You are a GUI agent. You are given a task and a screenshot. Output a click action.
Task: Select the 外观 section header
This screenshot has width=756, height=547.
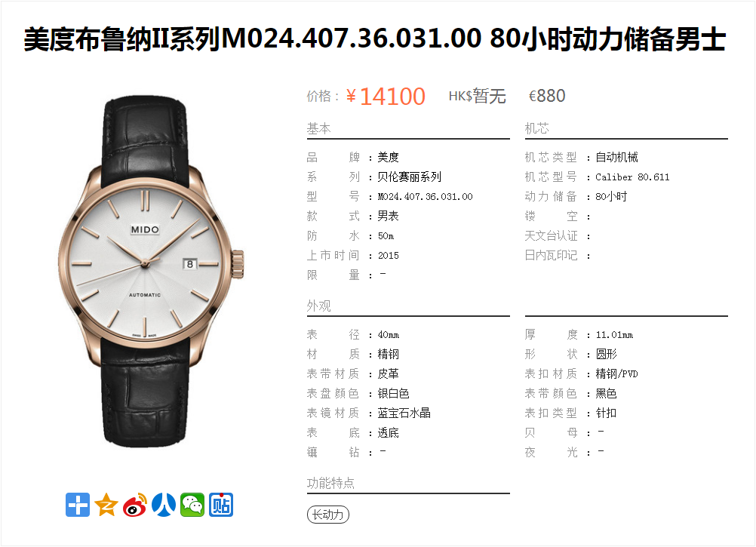pos(318,306)
